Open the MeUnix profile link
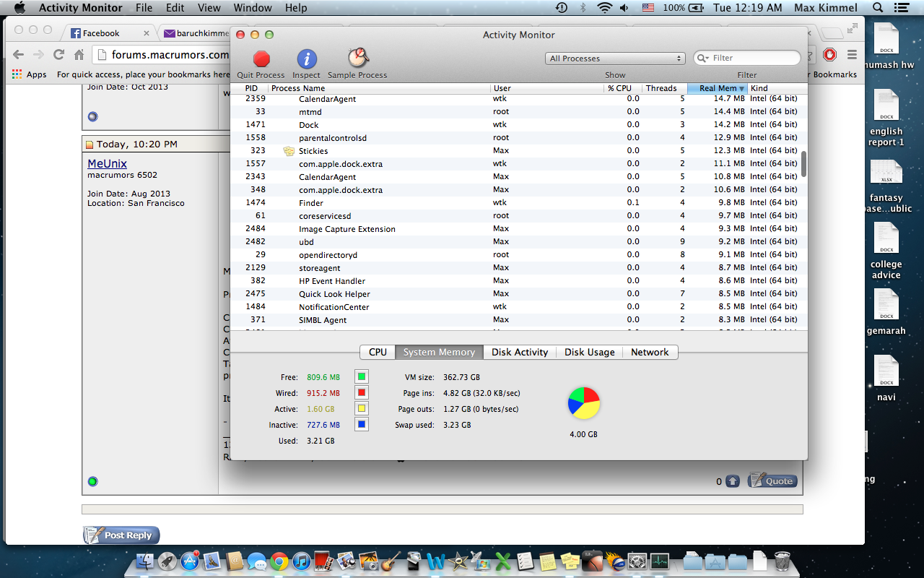 pos(108,163)
